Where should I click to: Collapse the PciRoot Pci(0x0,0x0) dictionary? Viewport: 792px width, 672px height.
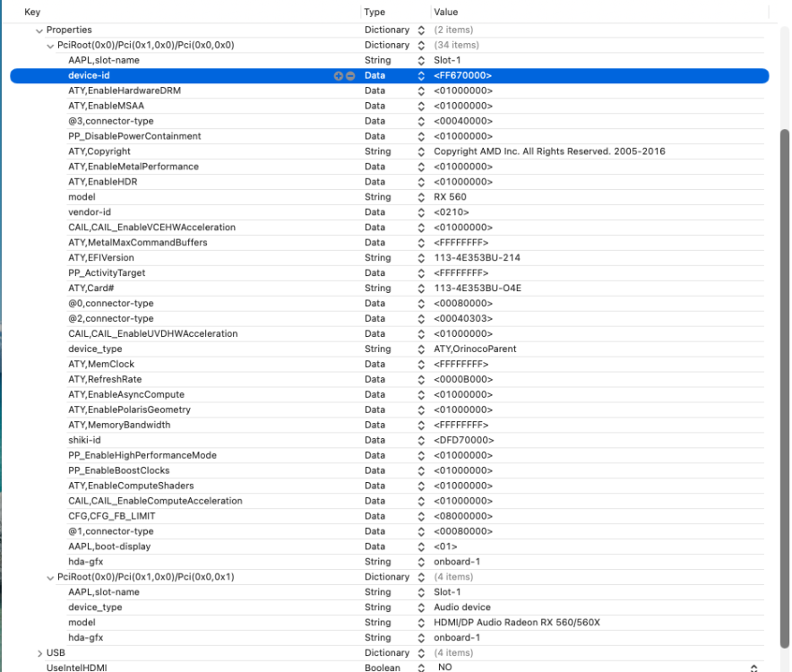(50, 46)
